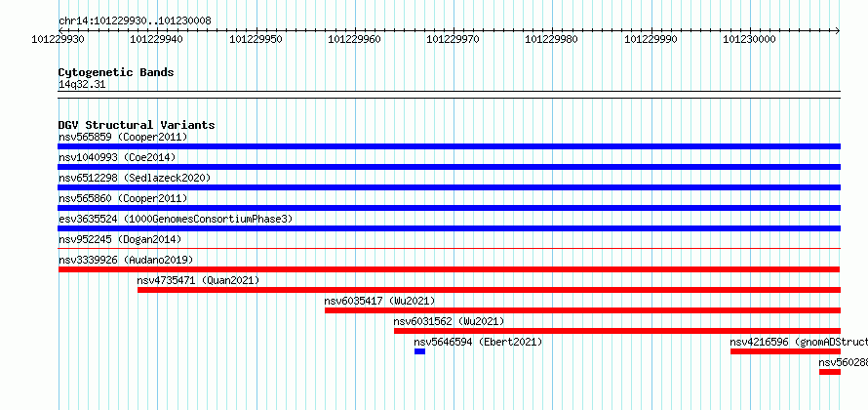Click the thin red line for nsv952245
The width and height of the screenshot is (868, 410).
(449, 249)
